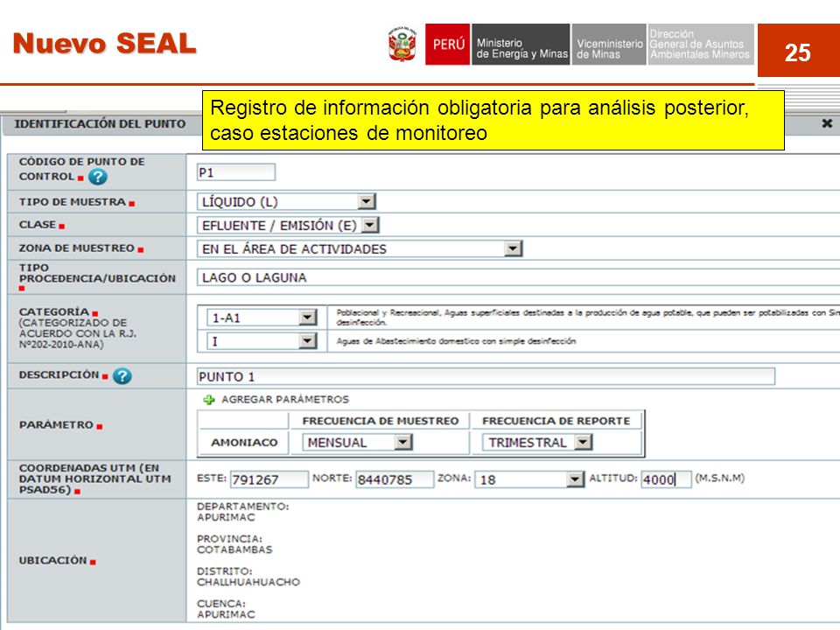840x630 pixels.
Task: Click the green plus Agregar Parámetros icon
Action: [209, 400]
